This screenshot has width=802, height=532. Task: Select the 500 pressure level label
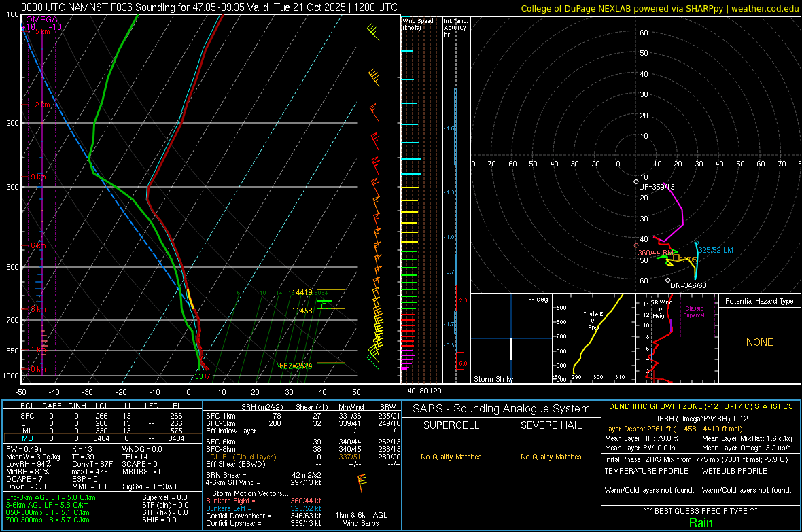point(12,267)
